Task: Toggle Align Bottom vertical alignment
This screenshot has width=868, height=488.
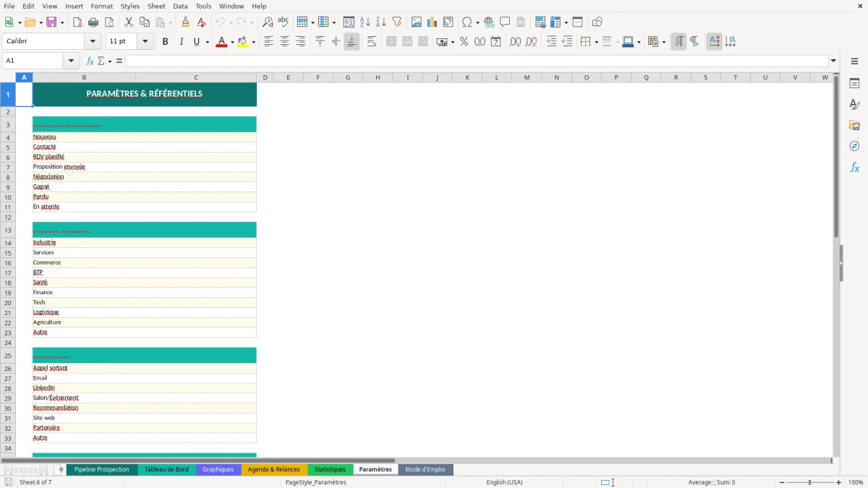Action: point(352,42)
